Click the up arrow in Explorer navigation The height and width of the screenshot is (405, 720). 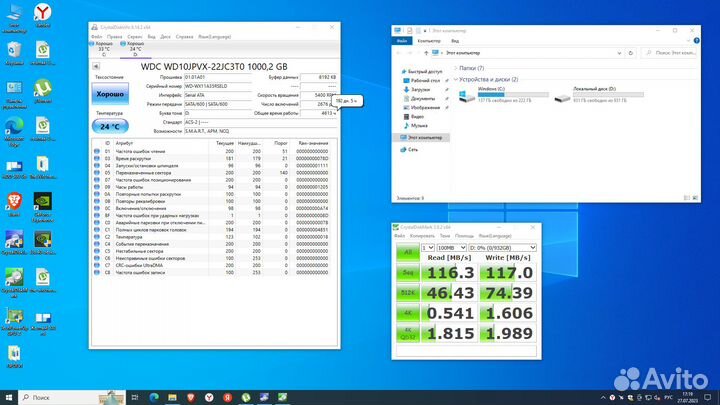(x=426, y=53)
